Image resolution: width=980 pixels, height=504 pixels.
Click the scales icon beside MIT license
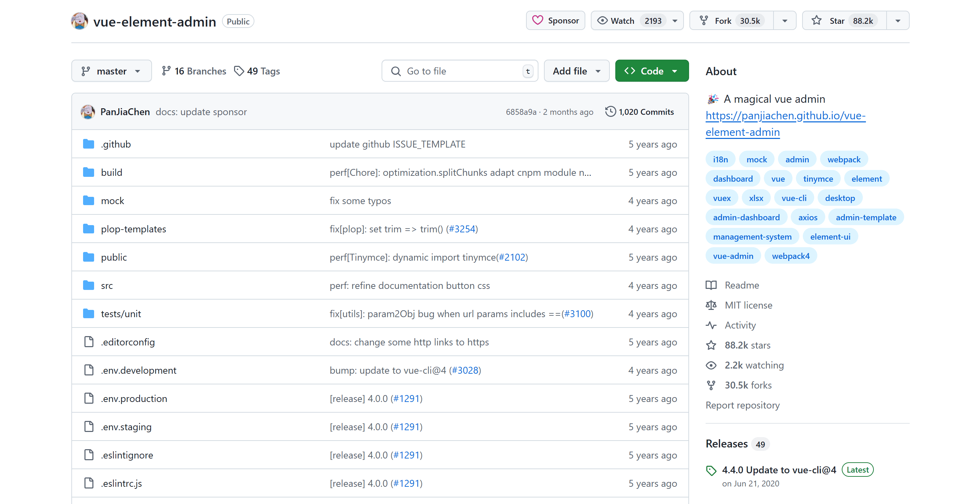pos(711,305)
